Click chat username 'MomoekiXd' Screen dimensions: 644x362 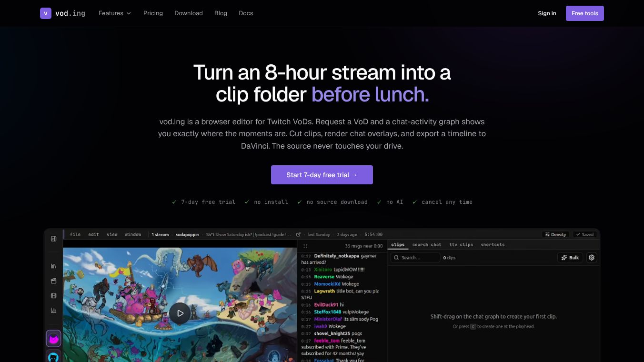coord(327,284)
